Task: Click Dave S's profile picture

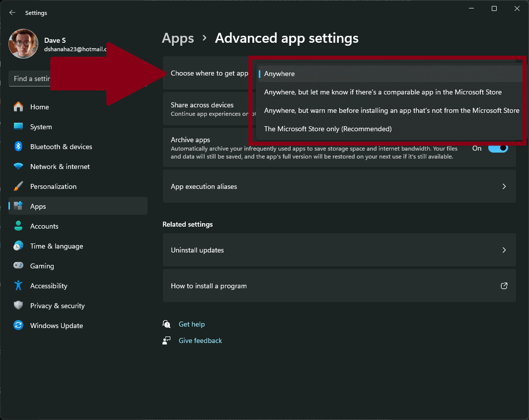Action: tap(23, 44)
